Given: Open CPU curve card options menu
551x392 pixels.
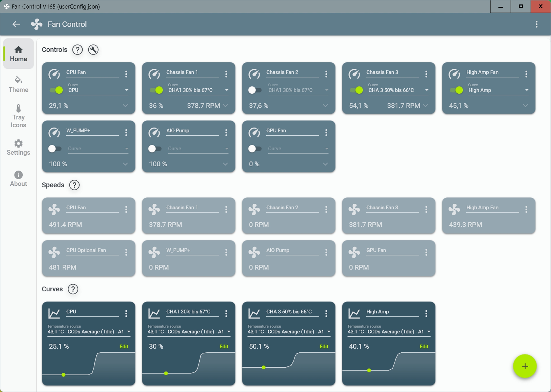Looking at the screenshot, I should coord(126,314).
